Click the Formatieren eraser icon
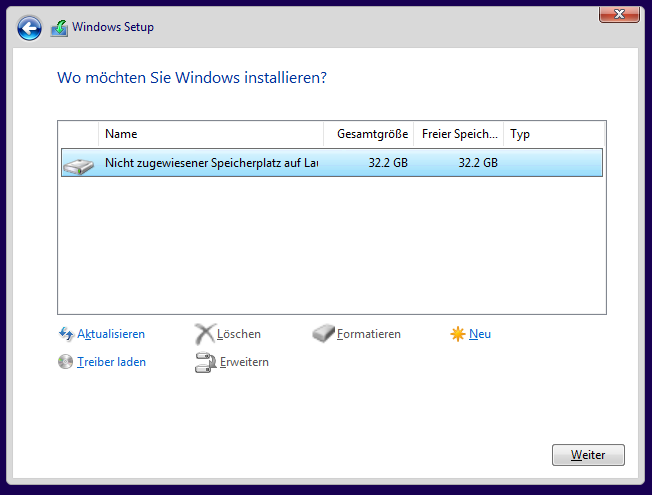This screenshot has width=652, height=495. pos(323,333)
